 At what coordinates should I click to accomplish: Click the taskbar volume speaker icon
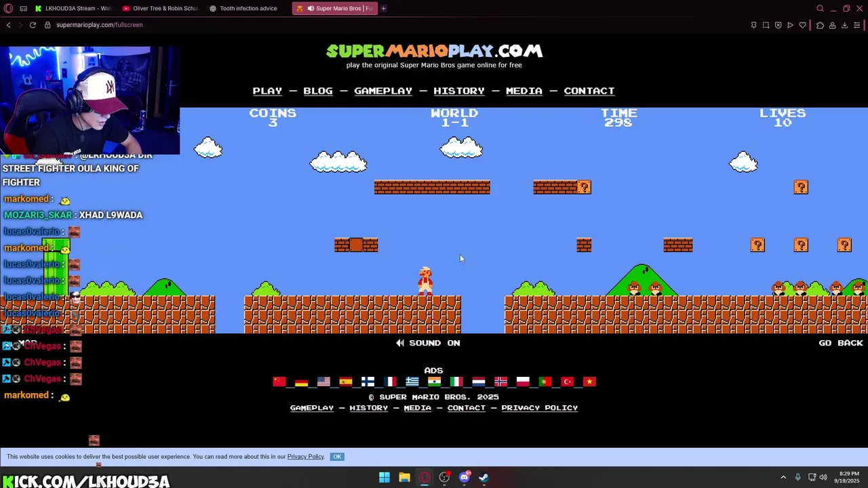tap(823, 478)
